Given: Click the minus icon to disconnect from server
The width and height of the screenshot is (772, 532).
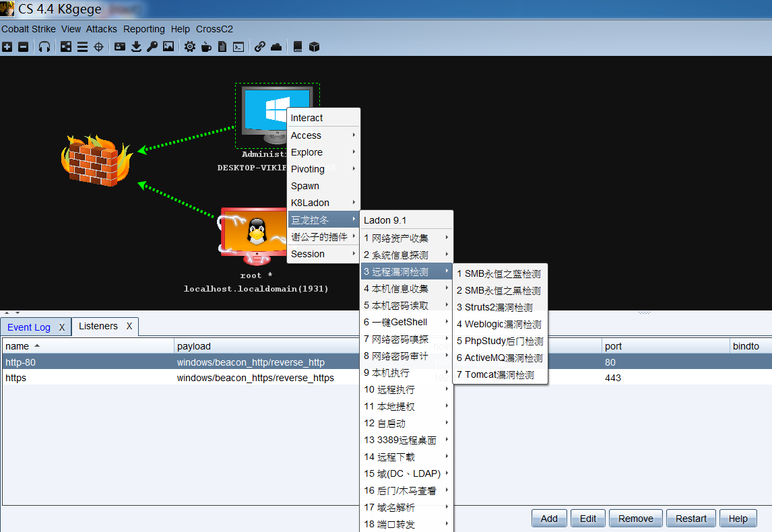Looking at the screenshot, I should [x=23, y=46].
